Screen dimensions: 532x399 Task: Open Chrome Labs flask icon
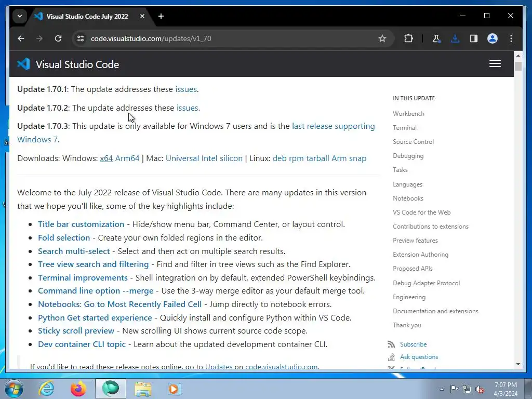coord(436,38)
